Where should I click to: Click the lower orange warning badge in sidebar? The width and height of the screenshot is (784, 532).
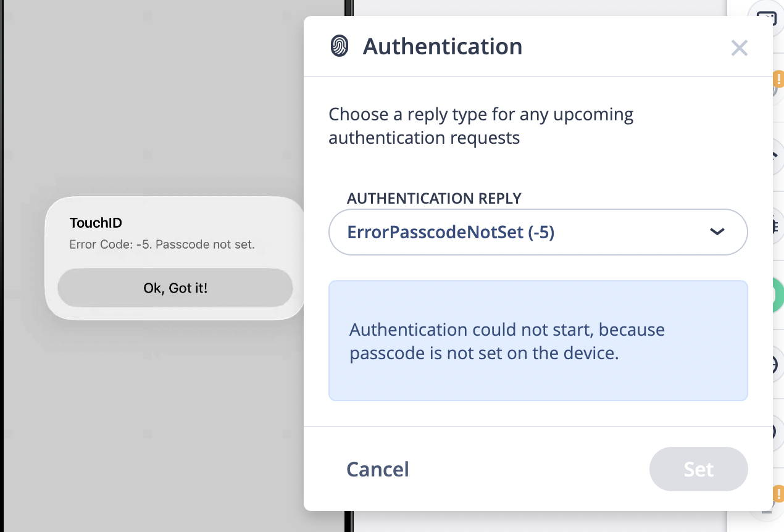(777, 494)
